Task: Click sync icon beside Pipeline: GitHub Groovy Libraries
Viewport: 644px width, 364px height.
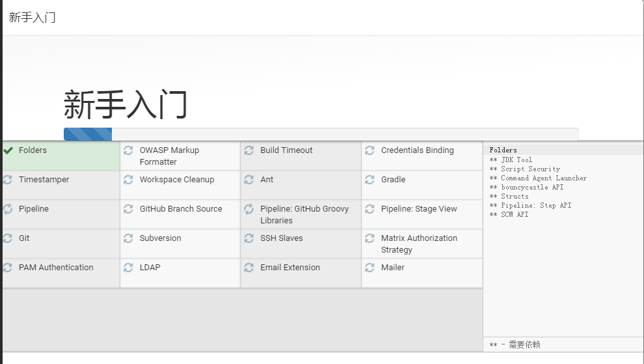Action: [x=249, y=209]
